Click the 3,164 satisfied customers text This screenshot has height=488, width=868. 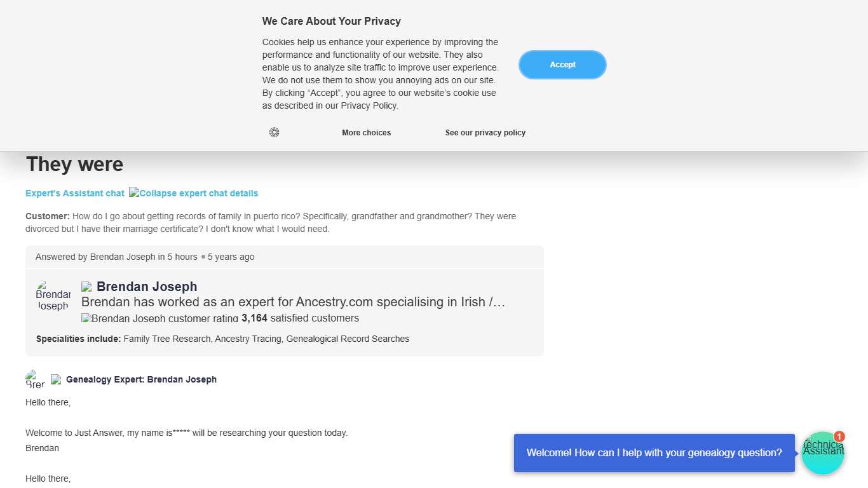pos(300,318)
